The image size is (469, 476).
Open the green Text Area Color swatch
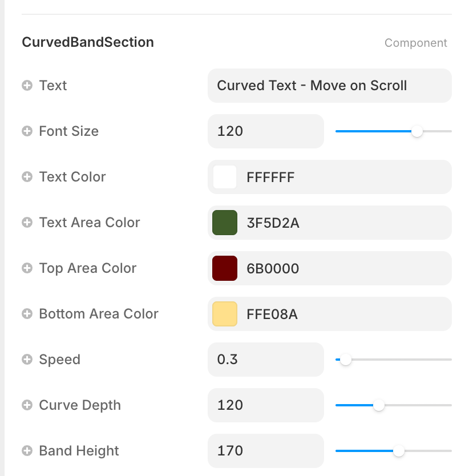pyautogui.click(x=225, y=223)
